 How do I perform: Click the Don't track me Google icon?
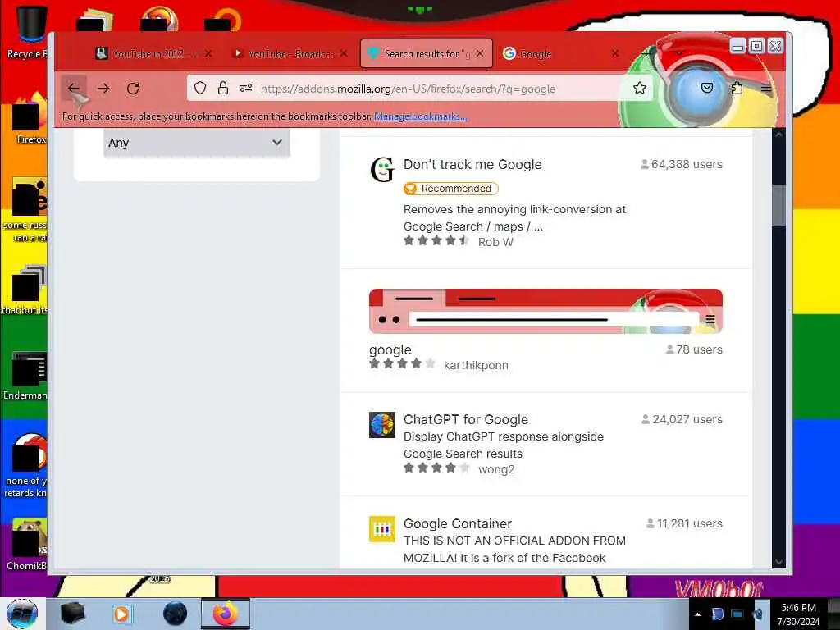pos(382,169)
